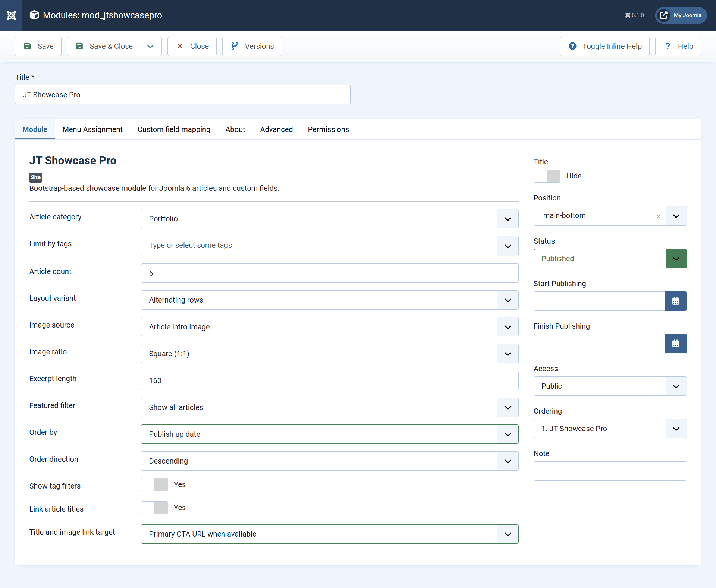The width and height of the screenshot is (716, 588).
Task: Click the Help question mark icon
Action: click(x=668, y=46)
